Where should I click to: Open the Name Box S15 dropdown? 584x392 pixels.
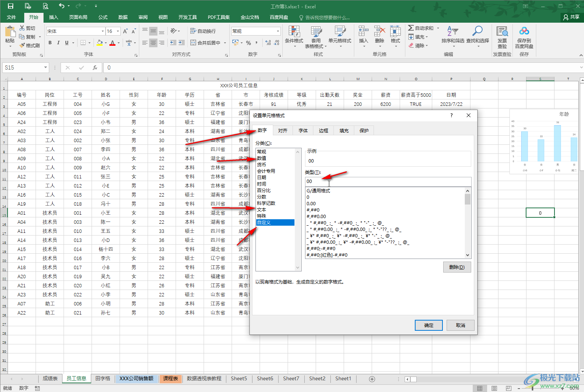pos(45,68)
